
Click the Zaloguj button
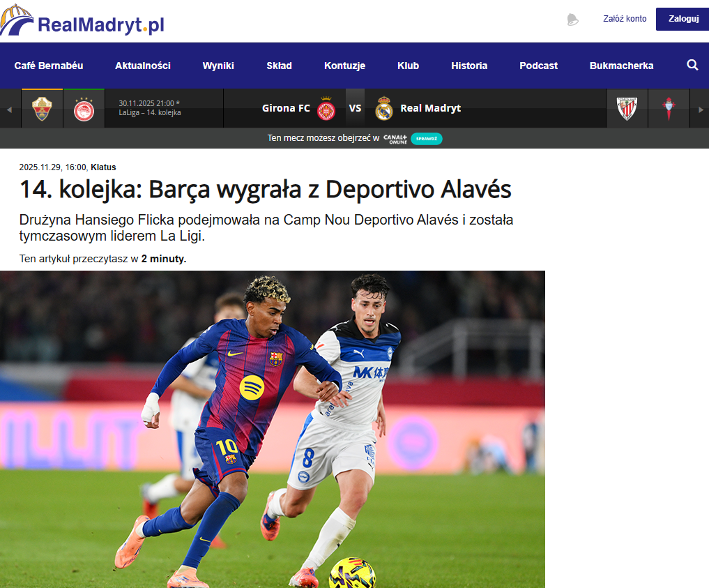[683, 19]
